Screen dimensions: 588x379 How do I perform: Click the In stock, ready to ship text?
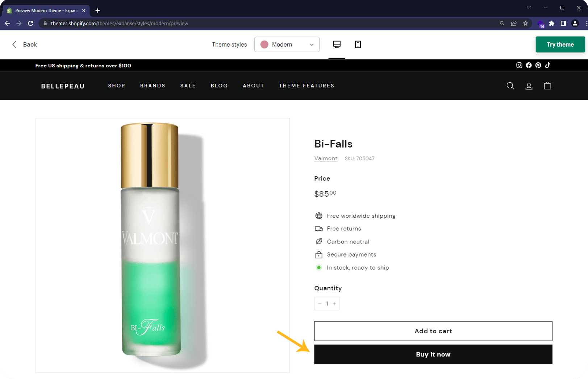click(358, 267)
